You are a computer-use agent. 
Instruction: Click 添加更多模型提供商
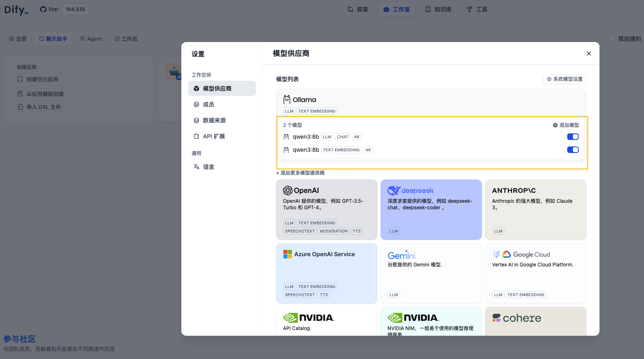301,173
